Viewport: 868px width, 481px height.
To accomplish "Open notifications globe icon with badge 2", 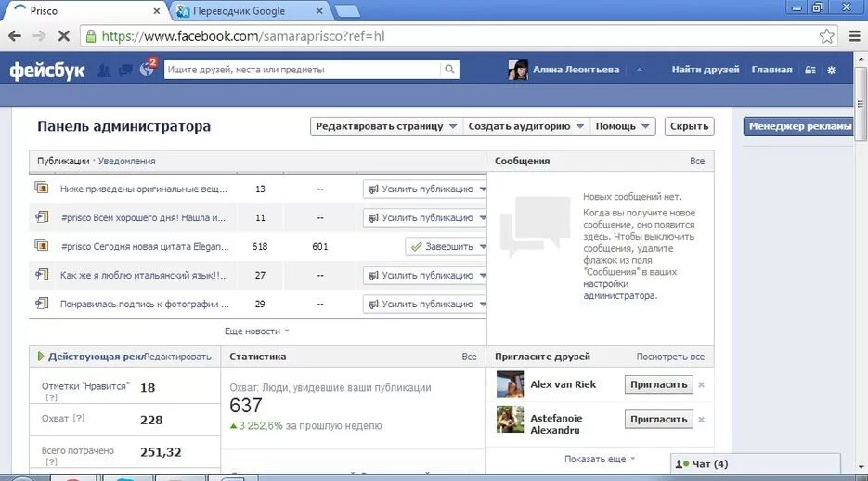I will [148, 69].
